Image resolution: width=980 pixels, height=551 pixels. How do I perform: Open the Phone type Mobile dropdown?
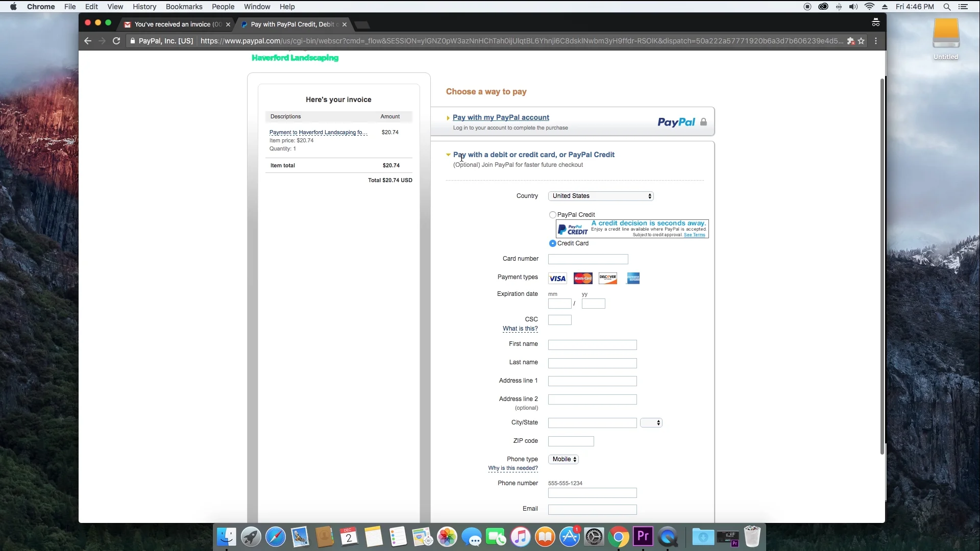click(x=563, y=459)
